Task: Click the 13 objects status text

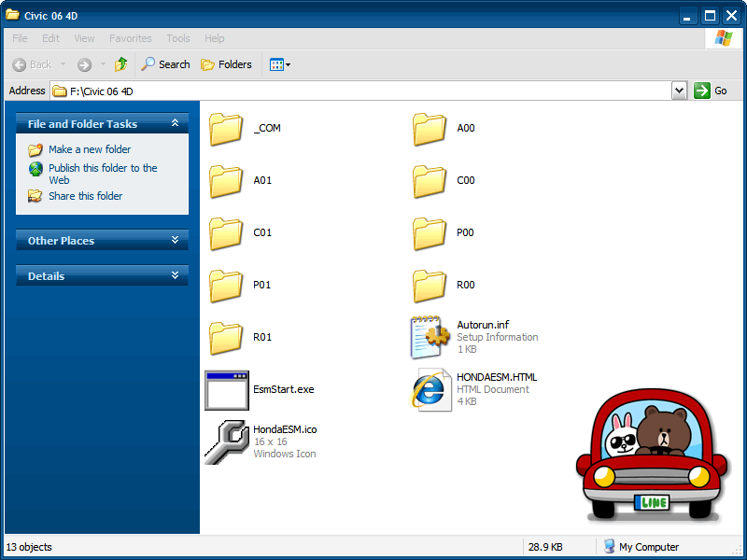Action: coord(29,547)
